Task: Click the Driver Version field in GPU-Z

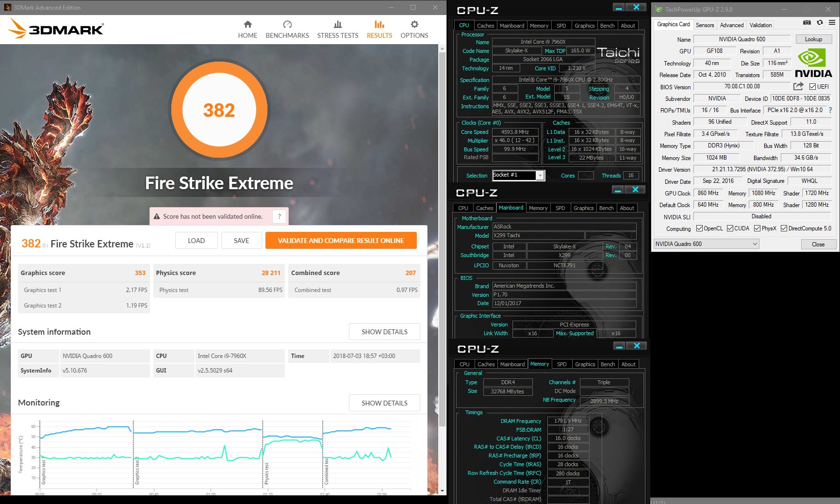Action: click(x=762, y=169)
